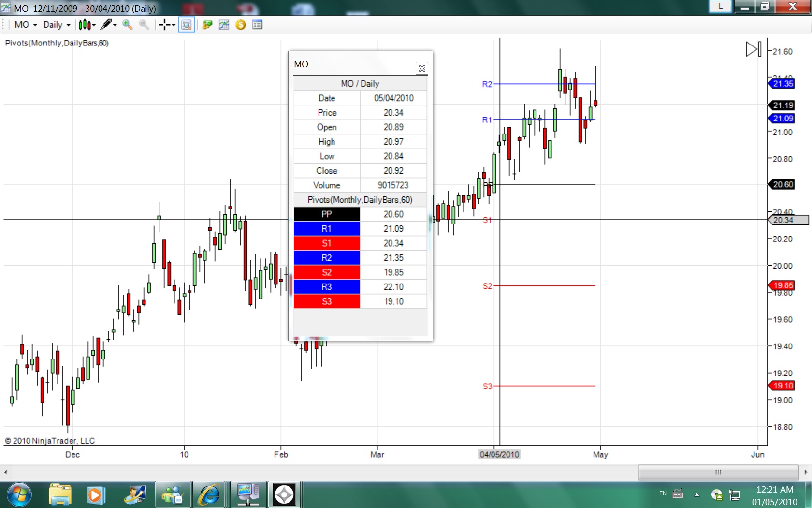
Task: Click the High value 20.97
Action: (x=393, y=142)
